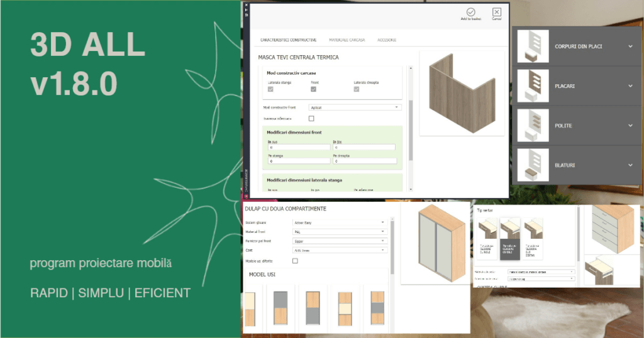Click the chest of drawers preview
The image size is (644, 338).
pyautogui.click(x=613, y=229)
